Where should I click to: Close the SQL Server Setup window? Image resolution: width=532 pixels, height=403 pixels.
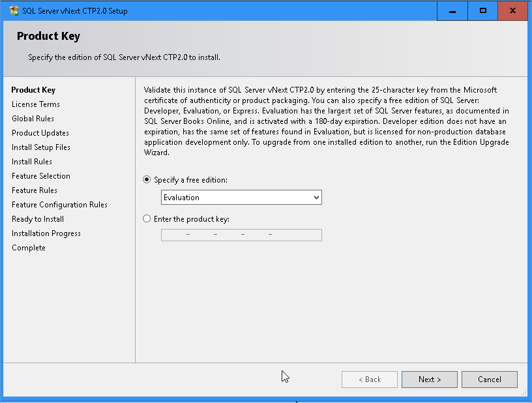(x=512, y=11)
